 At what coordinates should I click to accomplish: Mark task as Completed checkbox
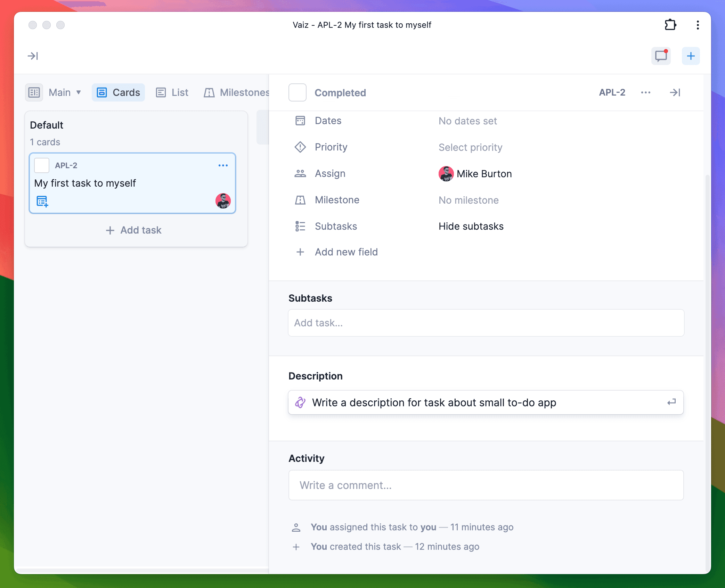(297, 92)
